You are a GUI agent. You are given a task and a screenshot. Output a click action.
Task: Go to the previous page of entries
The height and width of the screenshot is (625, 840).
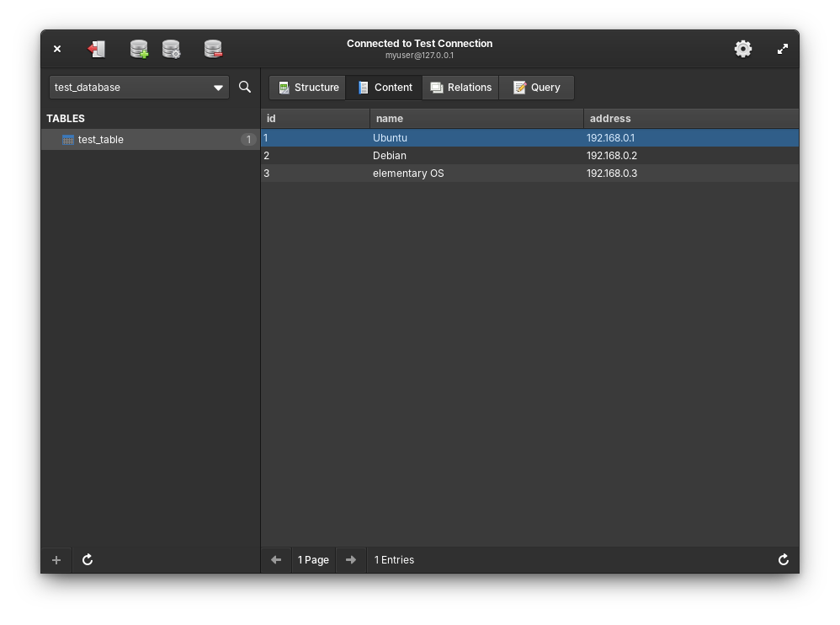276,560
